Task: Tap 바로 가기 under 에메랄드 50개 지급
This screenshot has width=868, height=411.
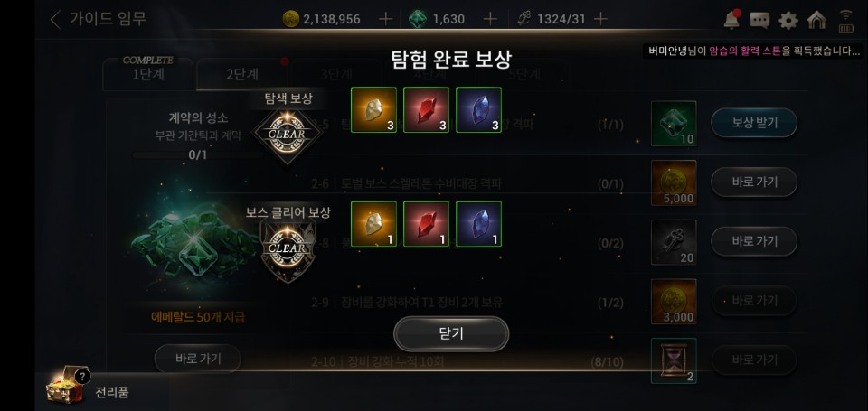Action: (x=198, y=359)
